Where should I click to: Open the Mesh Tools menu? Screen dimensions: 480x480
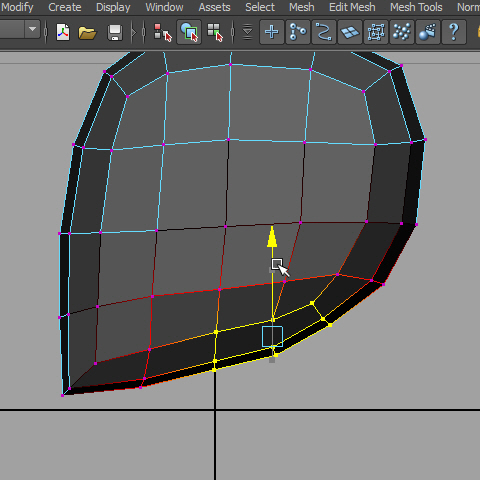[416, 7]
